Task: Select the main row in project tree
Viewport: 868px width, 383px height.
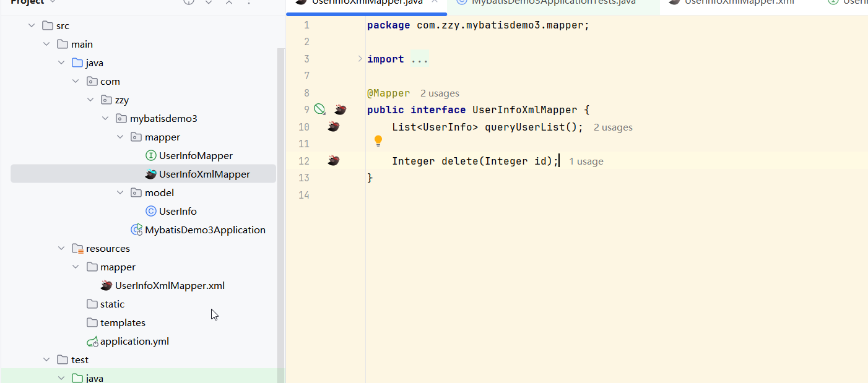Action: click(x=143, y=44)
